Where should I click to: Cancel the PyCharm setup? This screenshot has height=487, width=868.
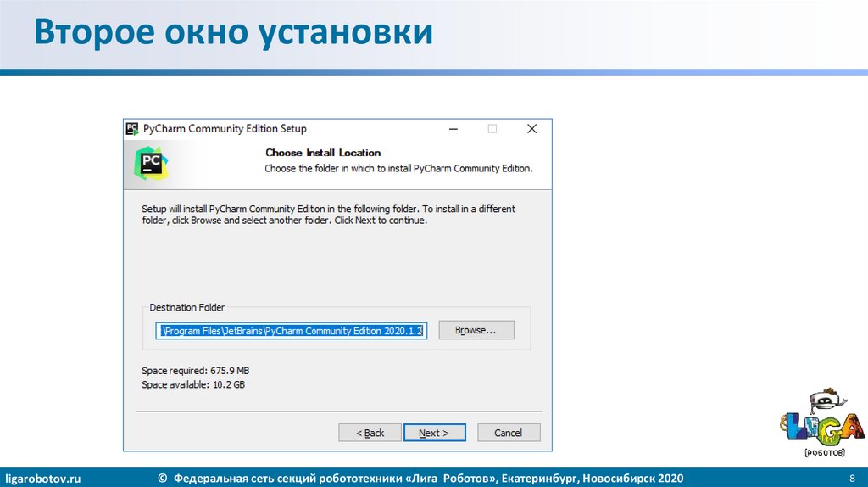point(509,433)
